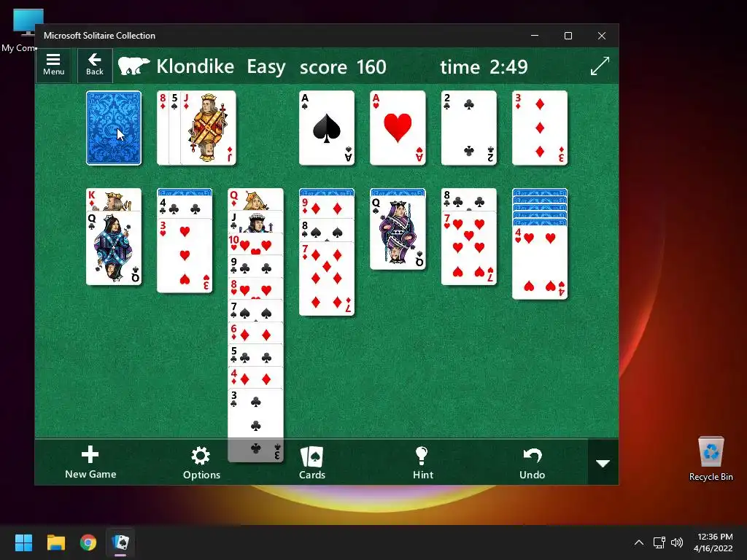Open File Explorer from the taskbar
This screenshot has height=560, width=747.
coord(55,542)
